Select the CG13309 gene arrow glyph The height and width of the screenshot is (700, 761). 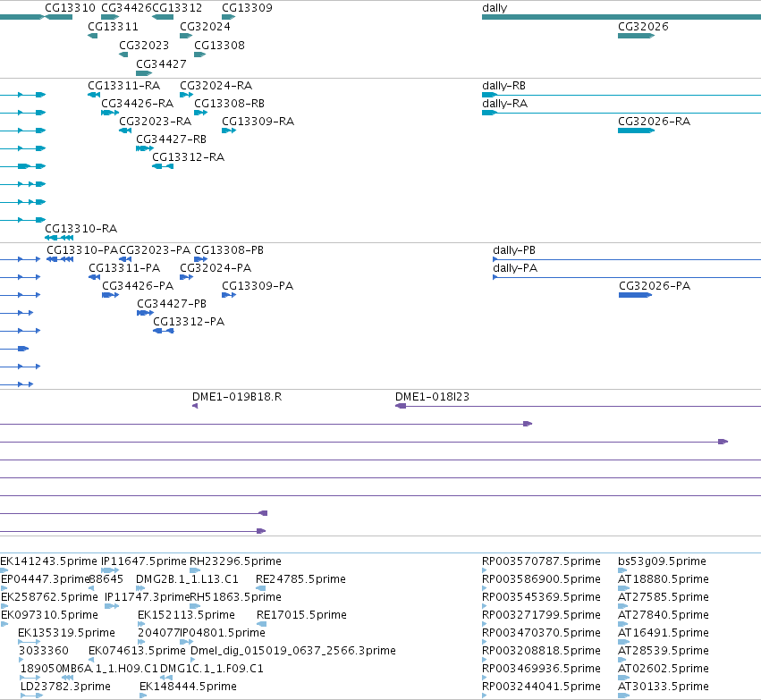click(229, 17)
